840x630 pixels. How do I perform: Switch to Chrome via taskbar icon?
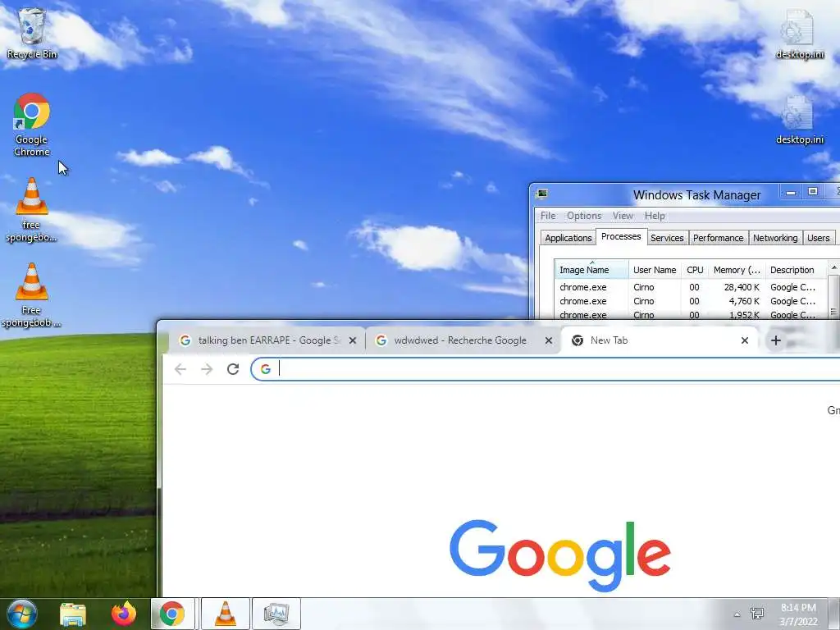click(172, 614)
